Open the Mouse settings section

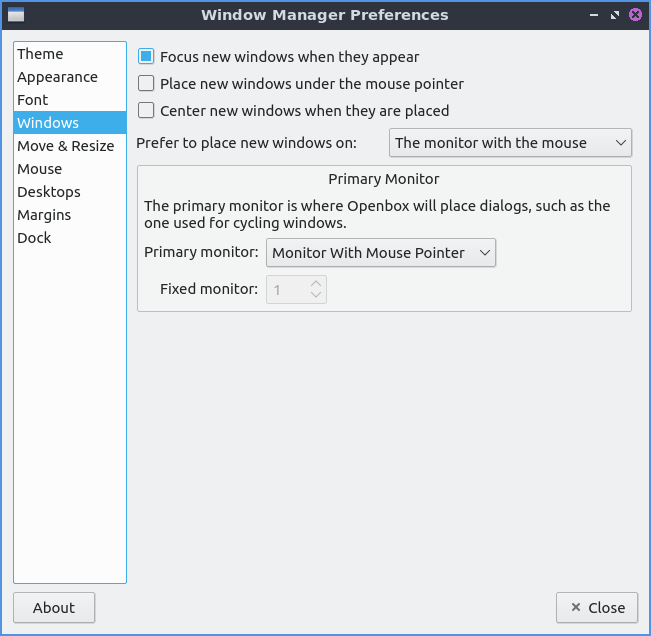(39, 169)
